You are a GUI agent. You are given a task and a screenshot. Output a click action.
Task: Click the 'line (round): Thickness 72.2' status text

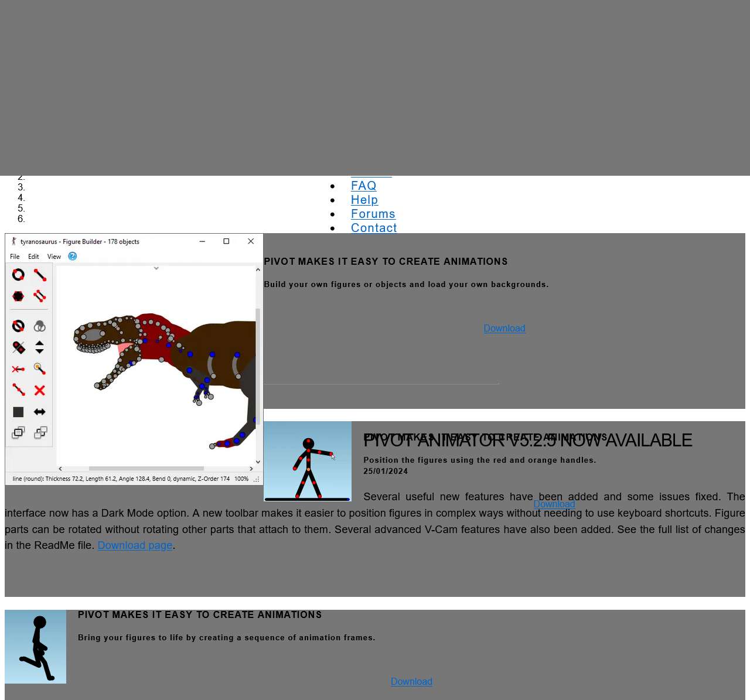121,479
